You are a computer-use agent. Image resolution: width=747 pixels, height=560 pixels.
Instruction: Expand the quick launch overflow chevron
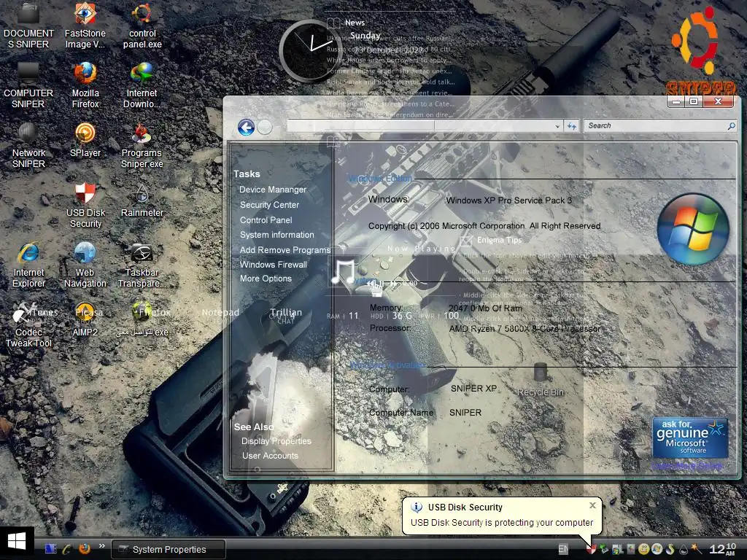(x=101, y=546)
